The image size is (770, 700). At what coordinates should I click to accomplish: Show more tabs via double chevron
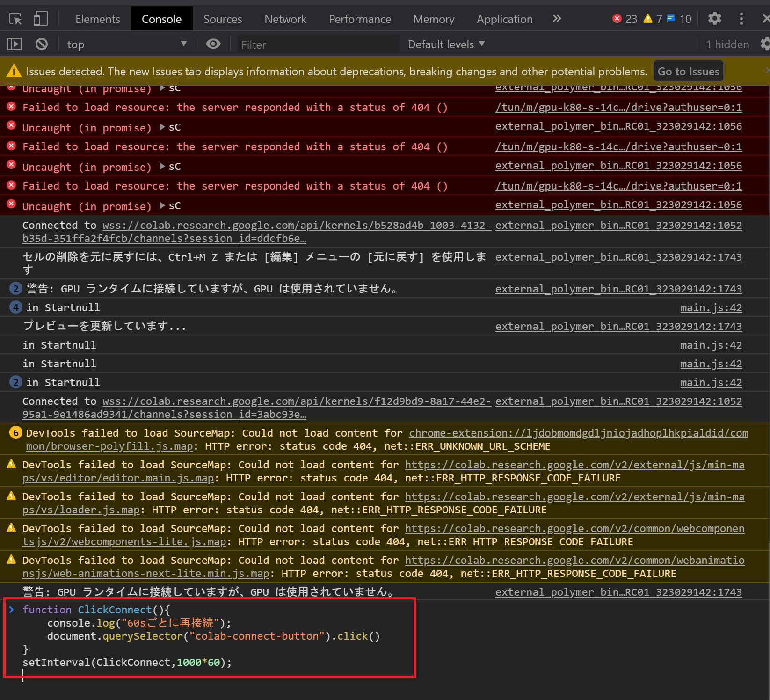point(557,19)
